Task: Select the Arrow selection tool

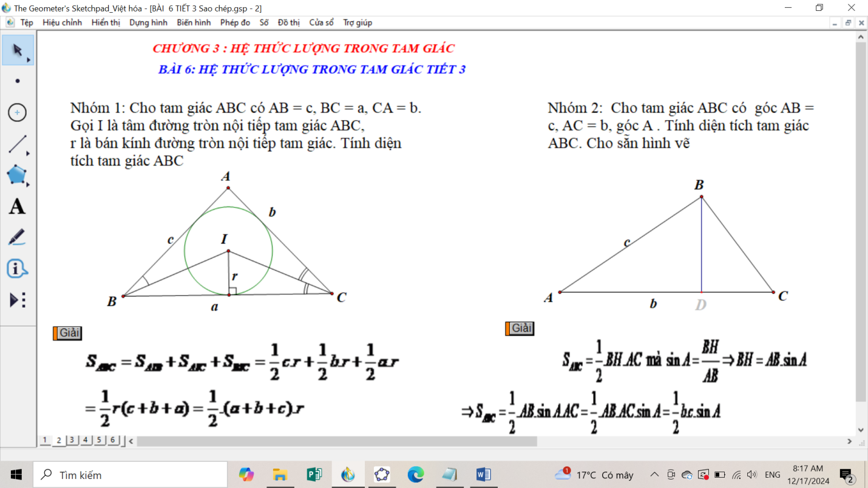Action: click(17, 50)
